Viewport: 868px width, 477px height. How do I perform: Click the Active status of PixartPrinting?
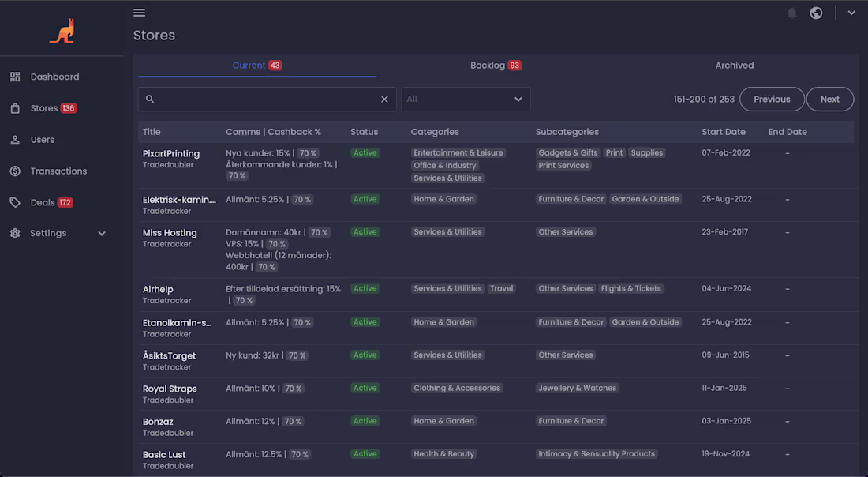(365, 153)
